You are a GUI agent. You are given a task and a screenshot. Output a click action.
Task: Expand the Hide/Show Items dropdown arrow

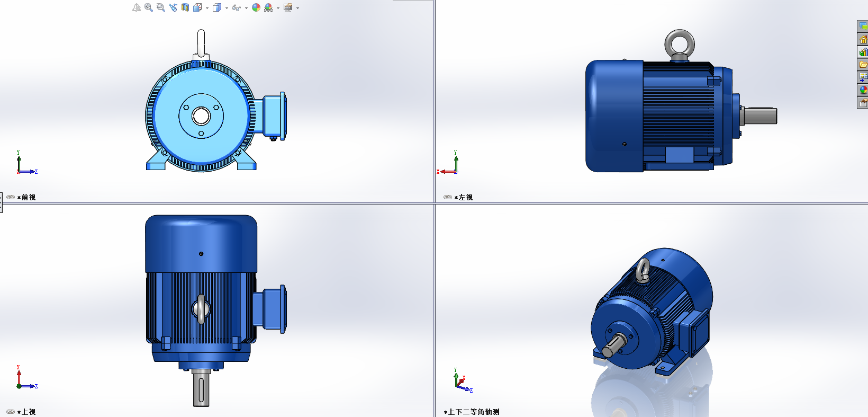point(246,8)
